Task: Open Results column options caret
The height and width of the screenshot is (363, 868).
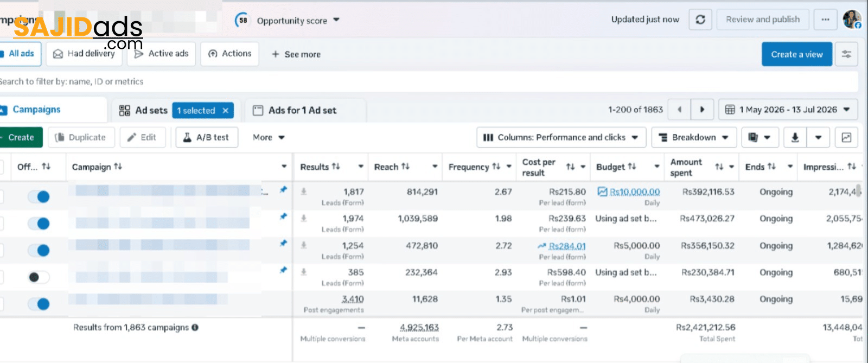Action: pos(361,167)
